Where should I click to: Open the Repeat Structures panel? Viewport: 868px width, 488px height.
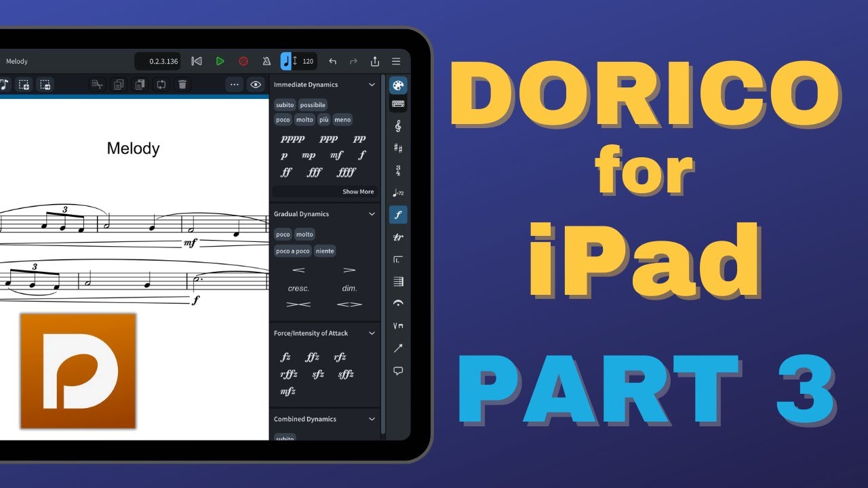pos(398,260)
